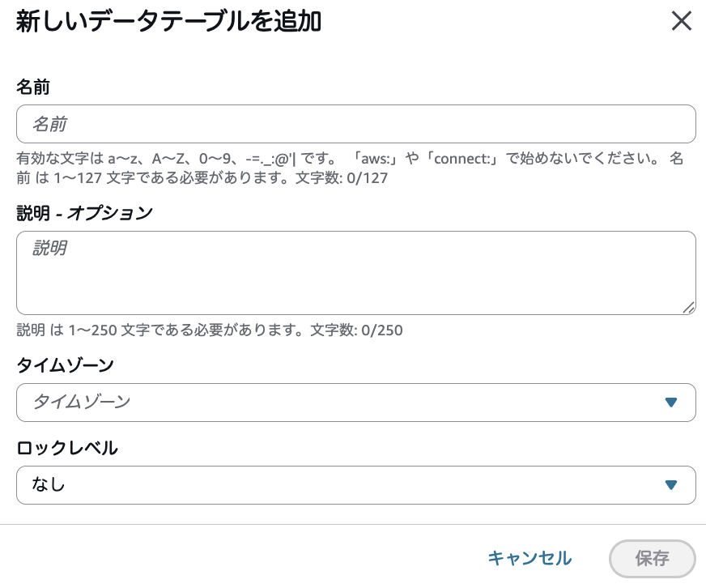This screenshot has width=706, height=588.
Task: Click the blue dropdown arrow for タイムゾーン
Action: (x=671, y=403)
